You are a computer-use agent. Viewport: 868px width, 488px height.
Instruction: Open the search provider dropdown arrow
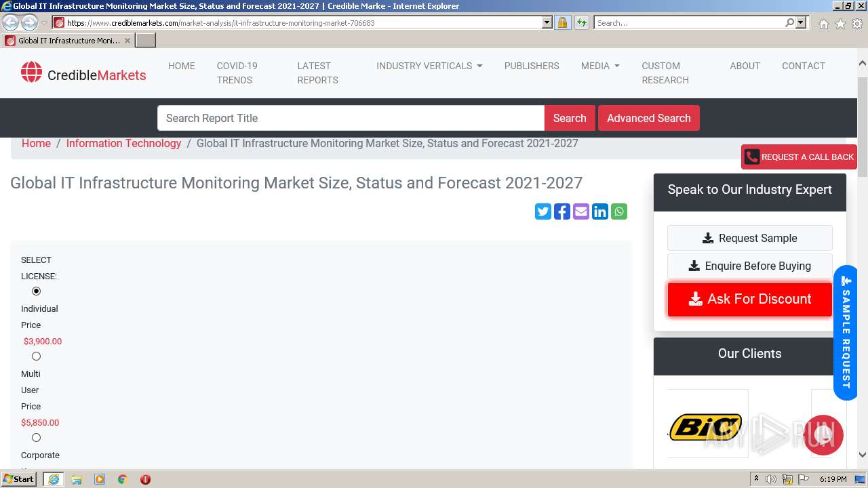click(x=801, y=22)
